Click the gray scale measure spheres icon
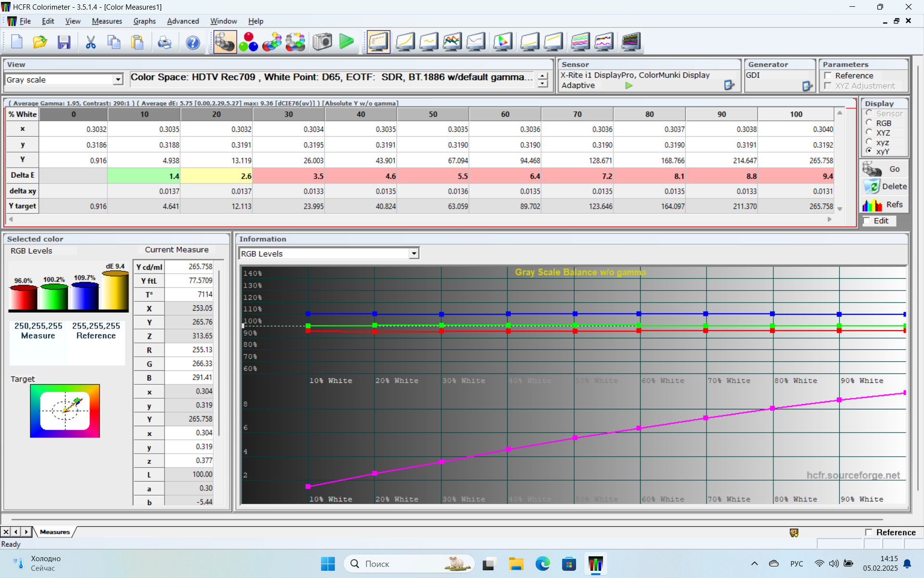 pyautogui.click(x=225, y=42)
